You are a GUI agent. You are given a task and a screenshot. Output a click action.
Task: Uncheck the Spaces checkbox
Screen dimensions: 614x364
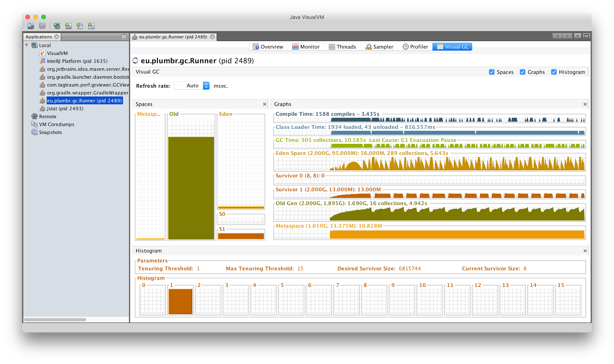coord(492,72)
